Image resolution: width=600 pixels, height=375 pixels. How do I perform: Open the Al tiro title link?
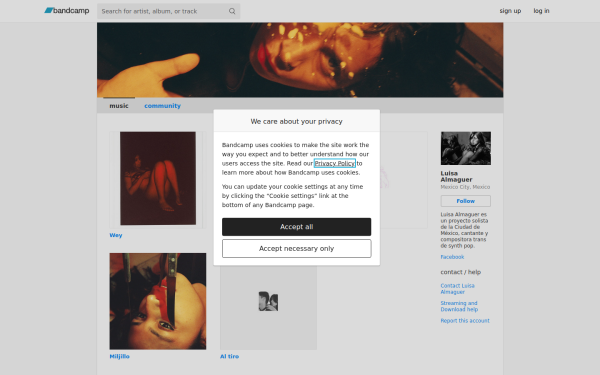coord(229,357)
